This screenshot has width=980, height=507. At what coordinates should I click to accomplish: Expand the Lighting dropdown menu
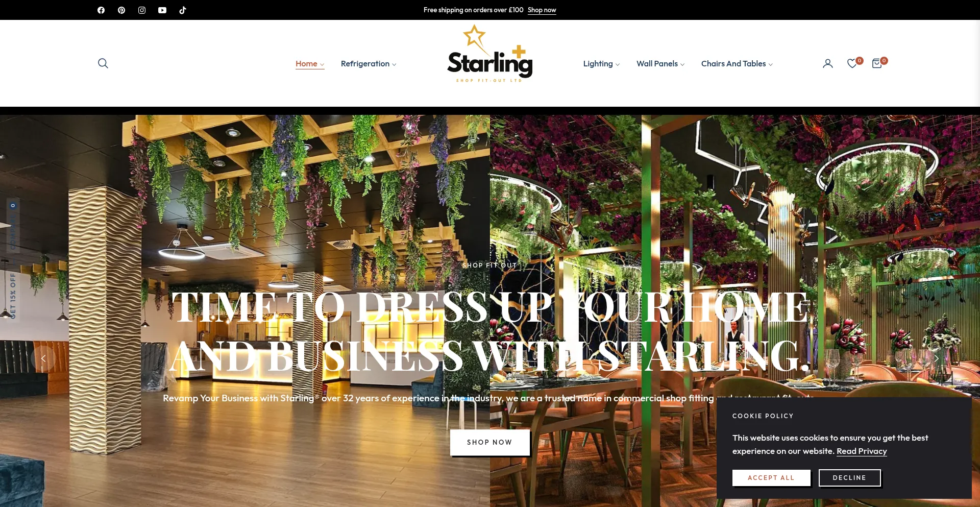[x=601, y=64]
